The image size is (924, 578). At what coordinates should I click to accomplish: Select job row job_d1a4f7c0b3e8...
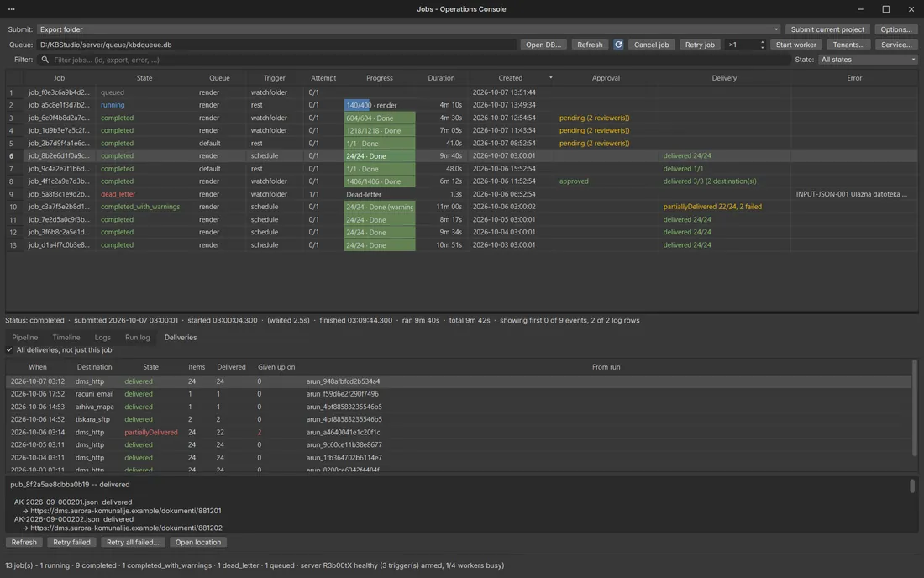461,245
